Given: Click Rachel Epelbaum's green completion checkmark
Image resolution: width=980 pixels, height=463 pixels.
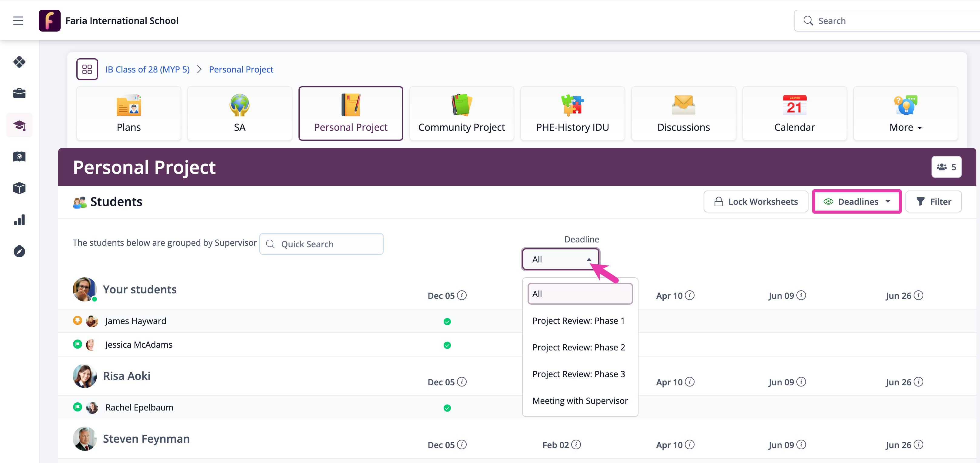Looking at the screenshot, I should pyautogui.click(x=447, y=408).
